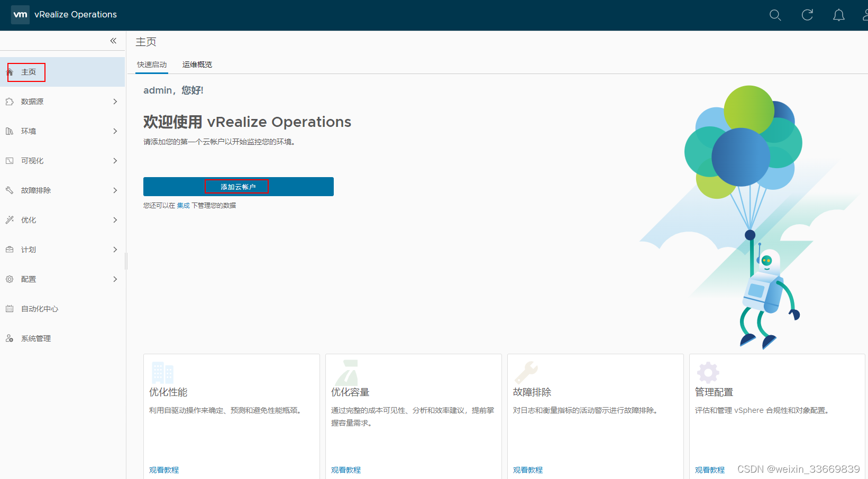Switch to the 快速启动 tab
868x479 pixels.
click(x=152, y=65)
